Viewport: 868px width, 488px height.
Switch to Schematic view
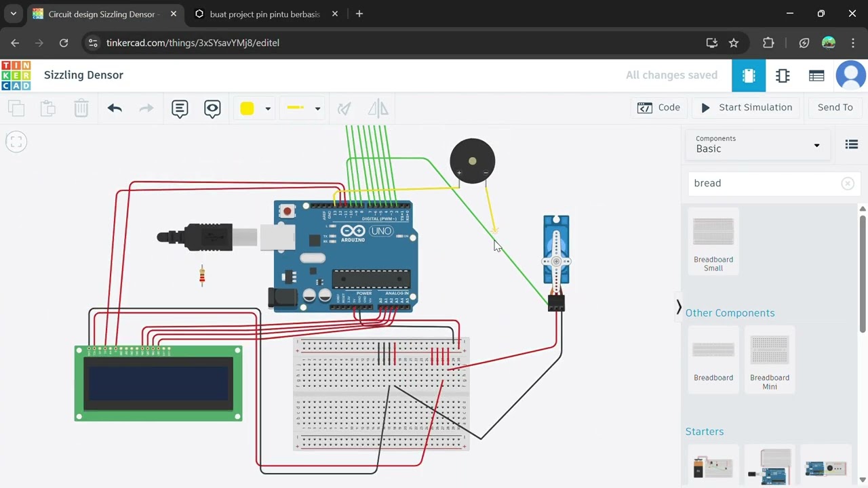[783, 75]
